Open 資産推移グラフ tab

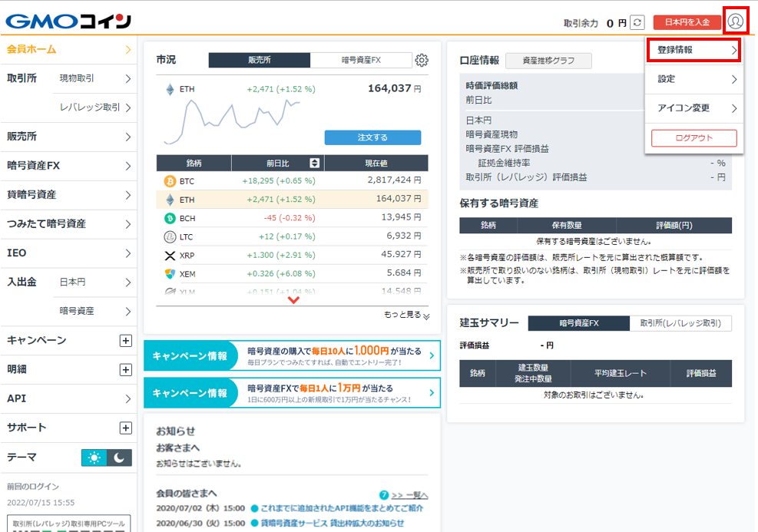coord(548,61)
